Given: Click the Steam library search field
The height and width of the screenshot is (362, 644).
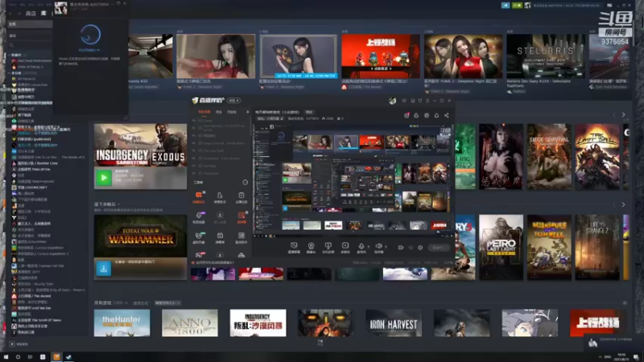Looking at the screenshot, I should tap(31, 45).
